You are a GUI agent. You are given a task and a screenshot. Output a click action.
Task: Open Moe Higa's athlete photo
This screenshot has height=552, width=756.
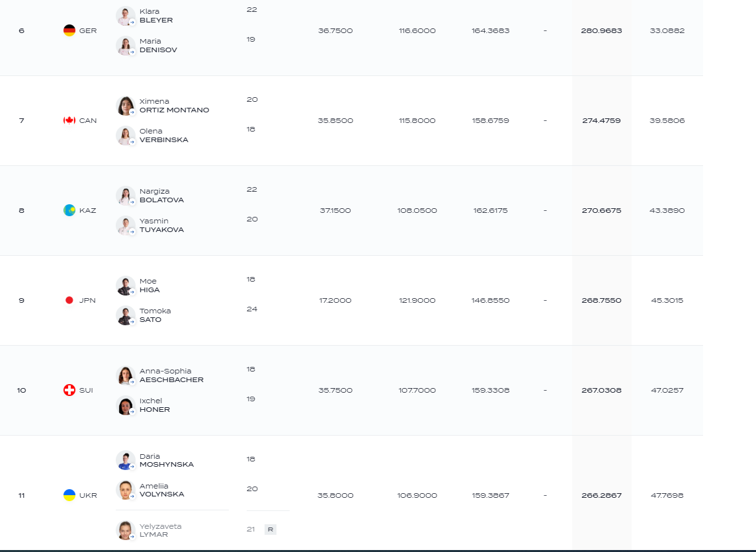tap(126, 286)
